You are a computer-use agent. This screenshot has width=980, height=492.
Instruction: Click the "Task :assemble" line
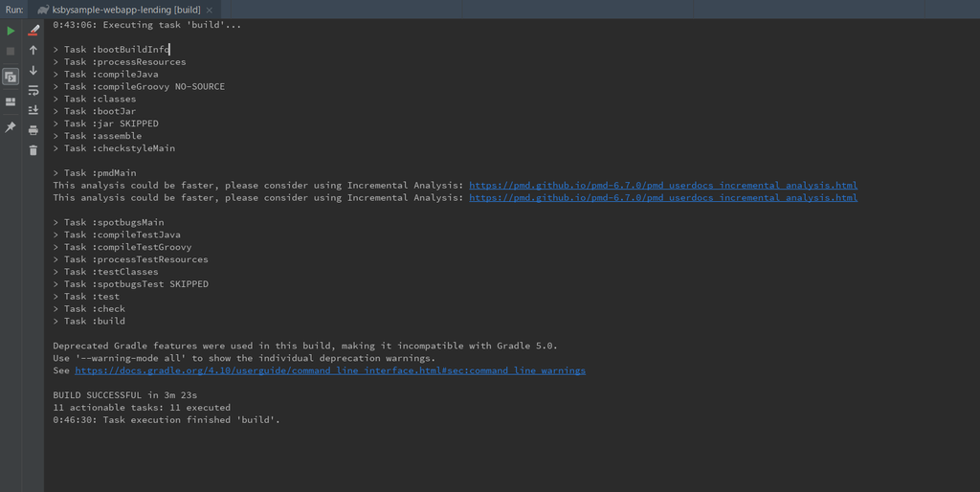(x=98, y=136)
